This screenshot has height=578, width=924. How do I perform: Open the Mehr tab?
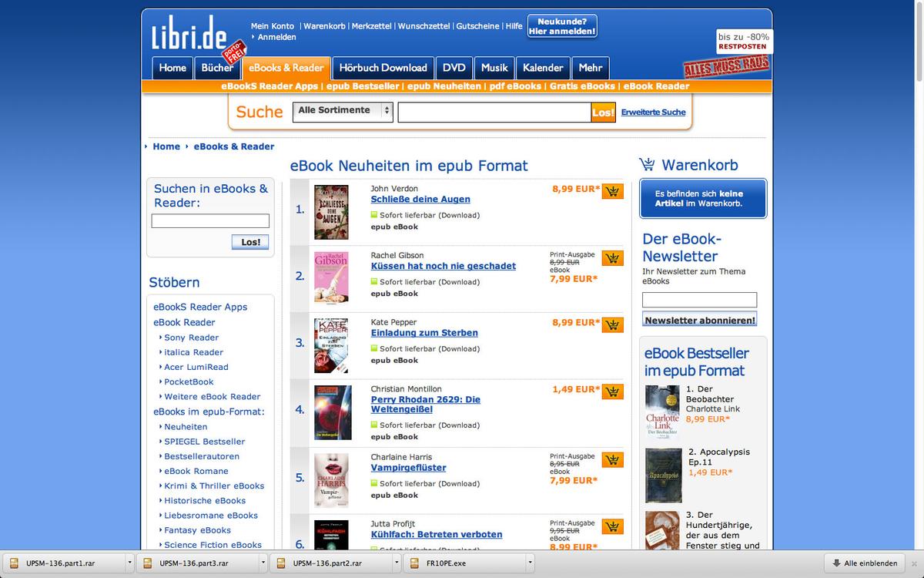591,68
